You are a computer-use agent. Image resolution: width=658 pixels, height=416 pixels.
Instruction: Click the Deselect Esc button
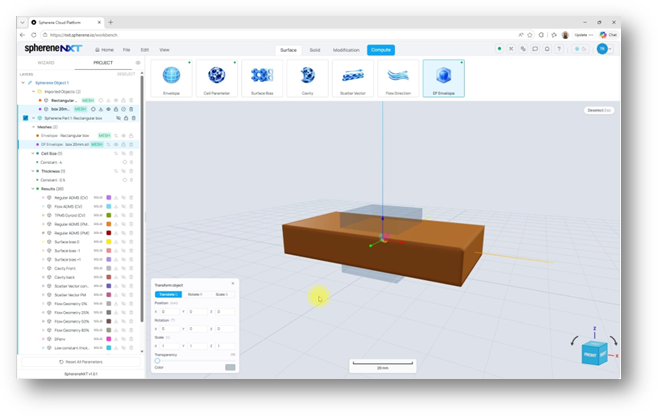point(599,110)
